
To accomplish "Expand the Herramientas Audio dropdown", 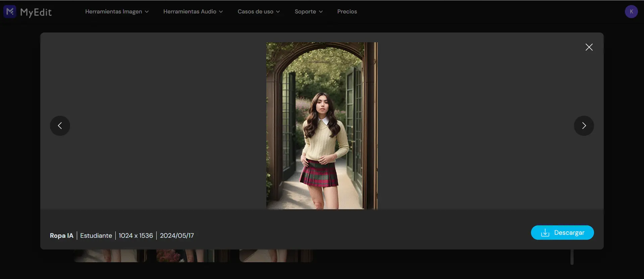I will [193, 12].
